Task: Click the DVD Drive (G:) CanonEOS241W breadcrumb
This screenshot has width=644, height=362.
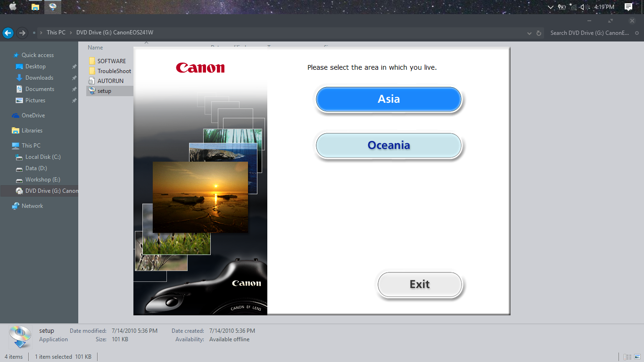Action: point(115,33)
